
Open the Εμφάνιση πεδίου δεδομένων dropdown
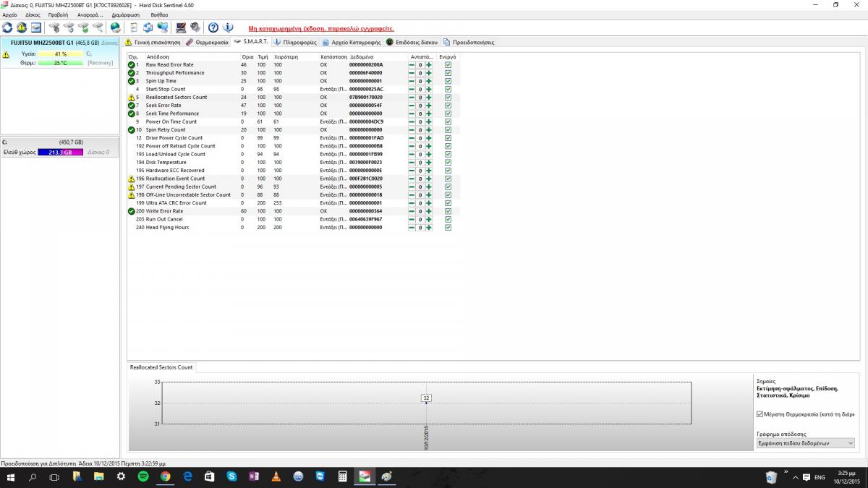[805, 442]
